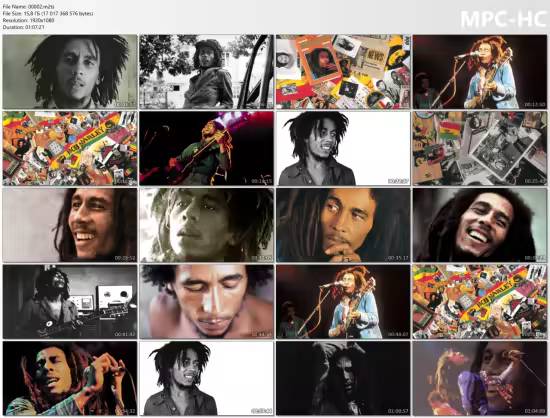The height and width of the screenshot is (418, 550).
Task: Open dark shadowy portrait thumbnail at 01:00:57
Action: [343, 378]
